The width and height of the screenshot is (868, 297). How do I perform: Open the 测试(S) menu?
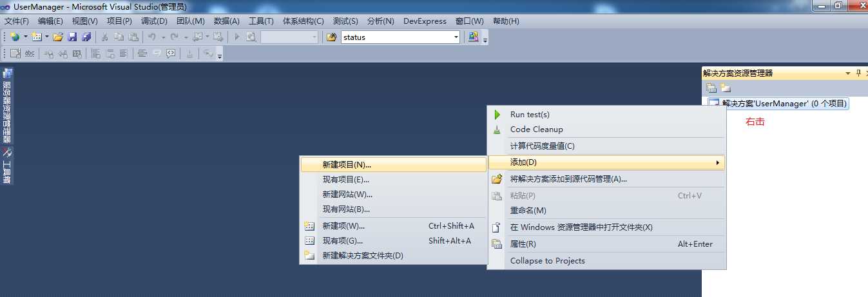click(345, 21)
